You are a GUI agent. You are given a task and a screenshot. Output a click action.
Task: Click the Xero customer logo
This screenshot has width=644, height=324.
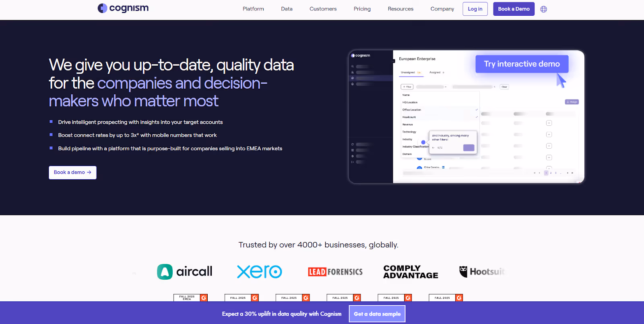pyautogui.click(x=260, y=272)
